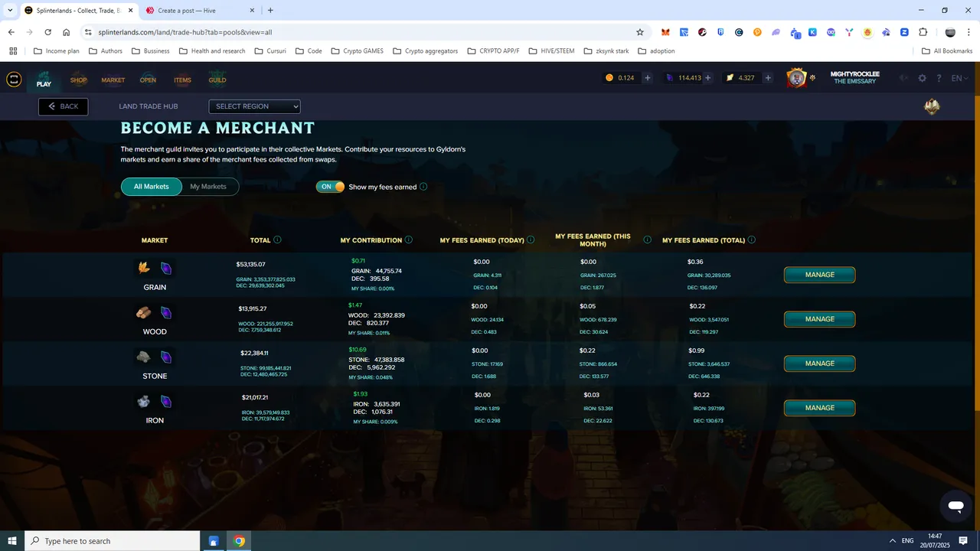
Task: Show hidden system tray icons
Action: pos(891,541)
